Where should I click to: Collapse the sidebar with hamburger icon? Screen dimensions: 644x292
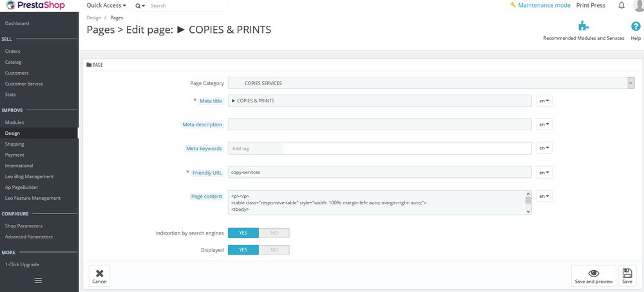[x=38, y=280]
